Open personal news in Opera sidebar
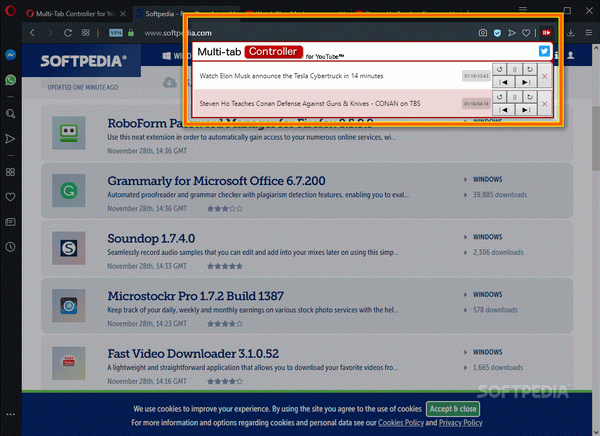Image resolution: width=600 pixels, height=436 pixels. click(10, 222)
